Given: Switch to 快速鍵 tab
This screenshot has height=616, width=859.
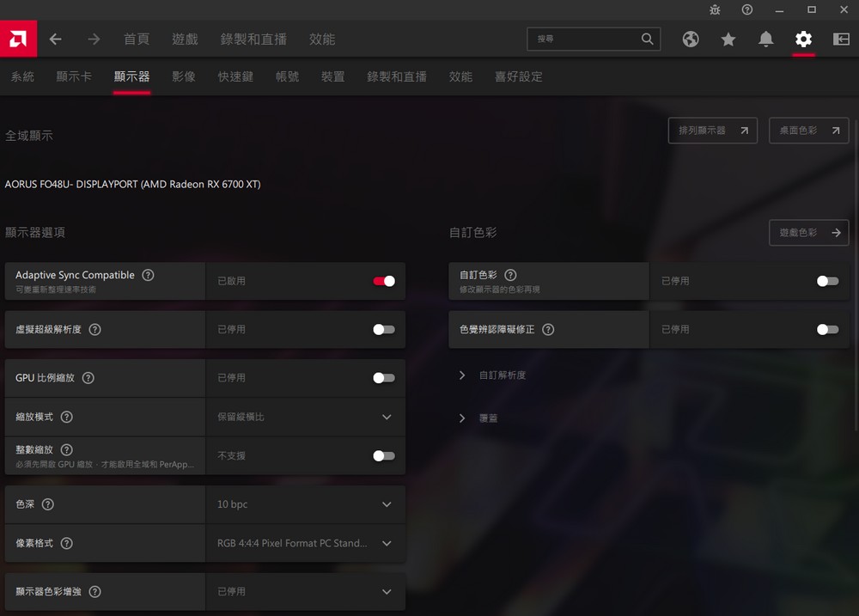Looking at the screenshot, I should click(x=235, y=76).
